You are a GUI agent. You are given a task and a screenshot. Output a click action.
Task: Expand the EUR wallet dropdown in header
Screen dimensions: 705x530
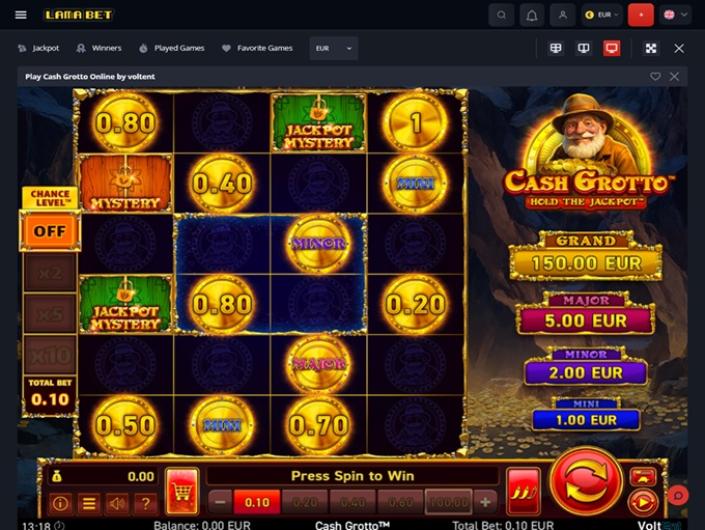point(602,15)
